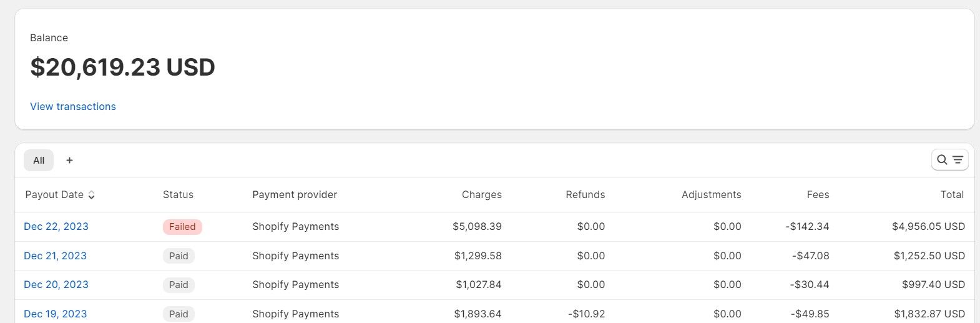Click the Payment provider column header
Screen dimensions: 980x323
click(295, 194)
